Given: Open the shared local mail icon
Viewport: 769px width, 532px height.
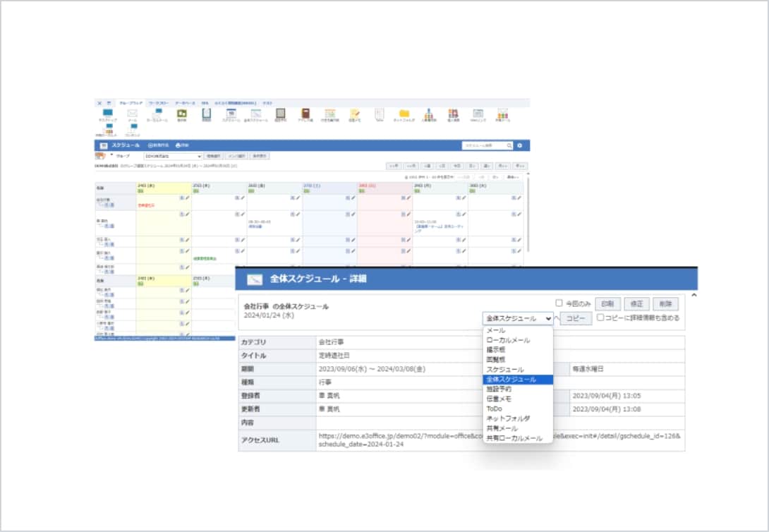Looking at the screenshot, I should coord(109,129).
